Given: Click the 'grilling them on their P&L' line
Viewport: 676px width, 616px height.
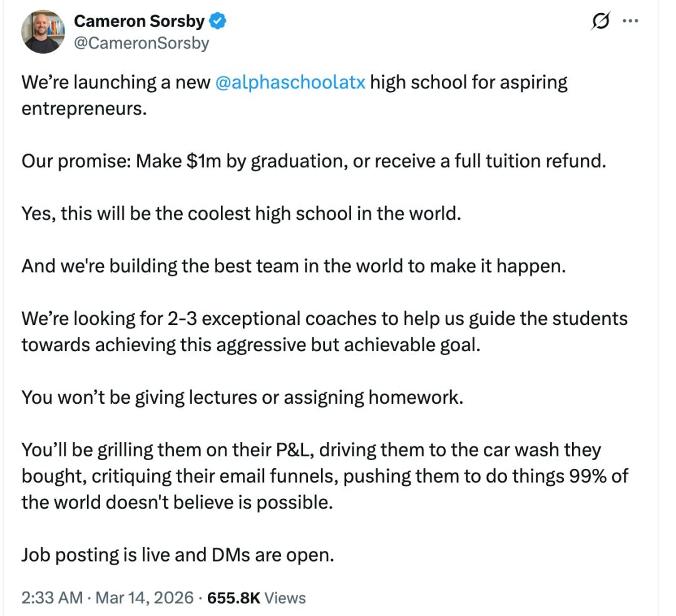Looking at the screenshot, I should [311, 449].
